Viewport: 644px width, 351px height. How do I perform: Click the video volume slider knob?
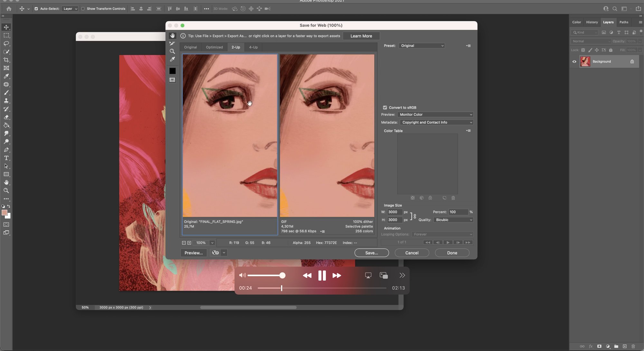(x=282, y=275)
